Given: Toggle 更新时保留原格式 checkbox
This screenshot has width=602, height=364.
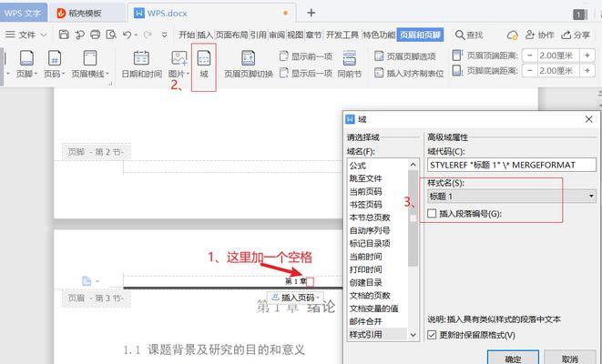Looking at the screenshot, I should 432,335.
